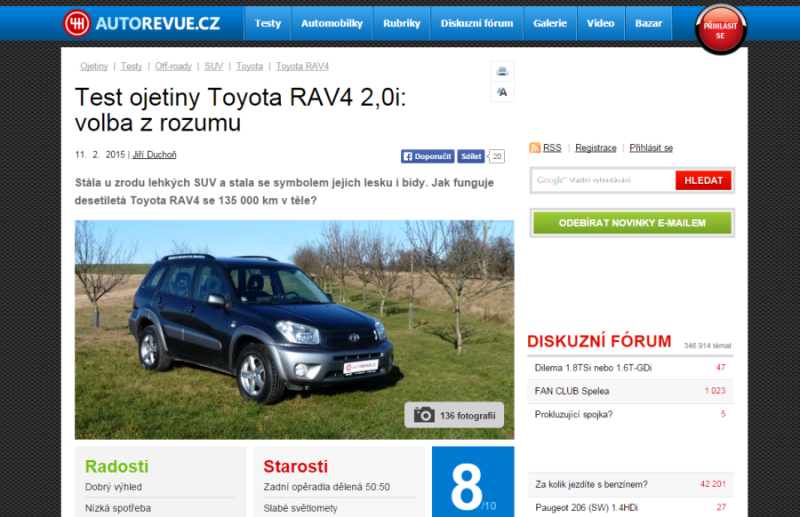The height and width of the screenshot is (517, 800).
Task: Open the Video navigation item
Action: (x=601, y=23)
